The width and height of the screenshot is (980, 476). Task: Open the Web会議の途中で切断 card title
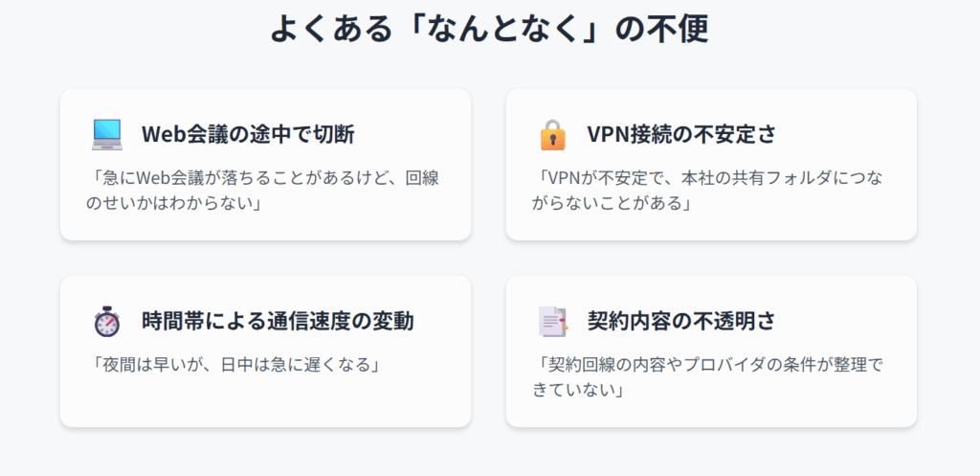coord(248,135)
